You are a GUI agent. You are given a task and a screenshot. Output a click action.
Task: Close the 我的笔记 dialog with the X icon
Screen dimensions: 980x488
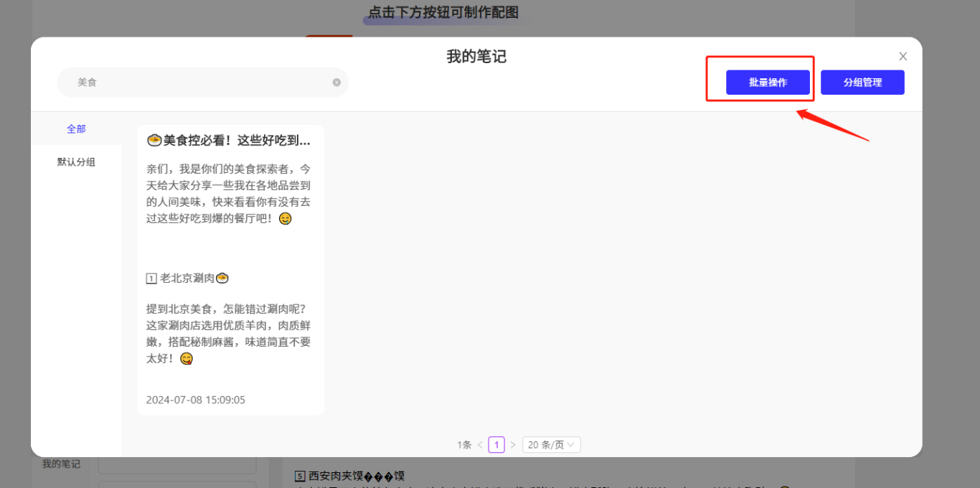pos(903,57)
